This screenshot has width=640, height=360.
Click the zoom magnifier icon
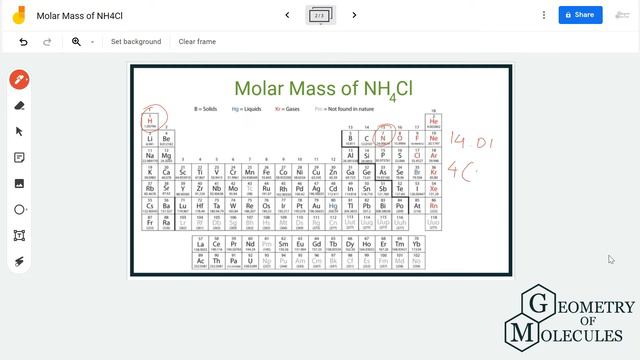tap(76, 42)
